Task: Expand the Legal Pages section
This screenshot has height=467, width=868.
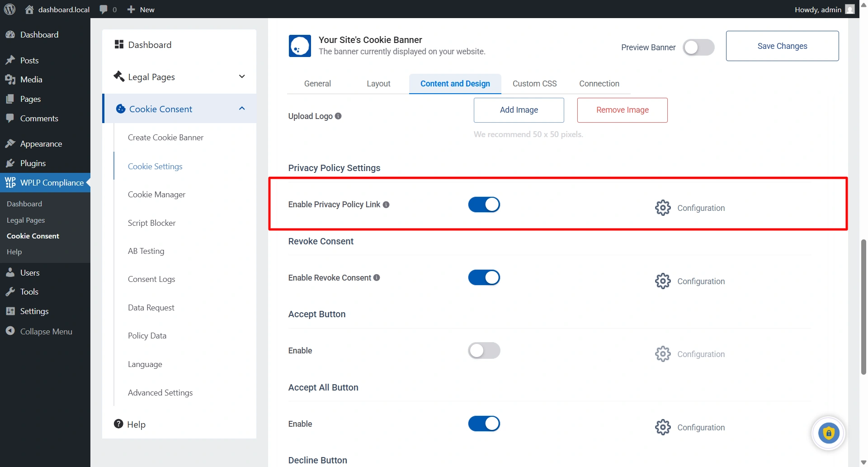Action: click(242, 76)
